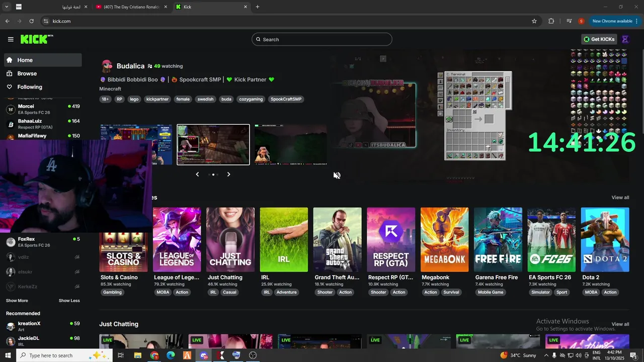Open Morcei channel in sidebar
The width and height of the screenshot is (644, 362).
click(43, 109)
